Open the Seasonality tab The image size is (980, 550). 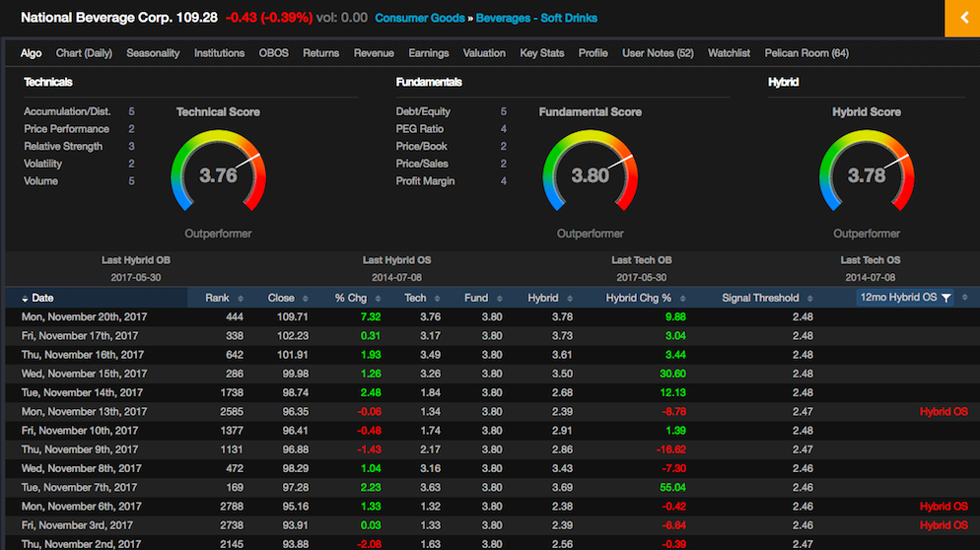coord(153,53)
